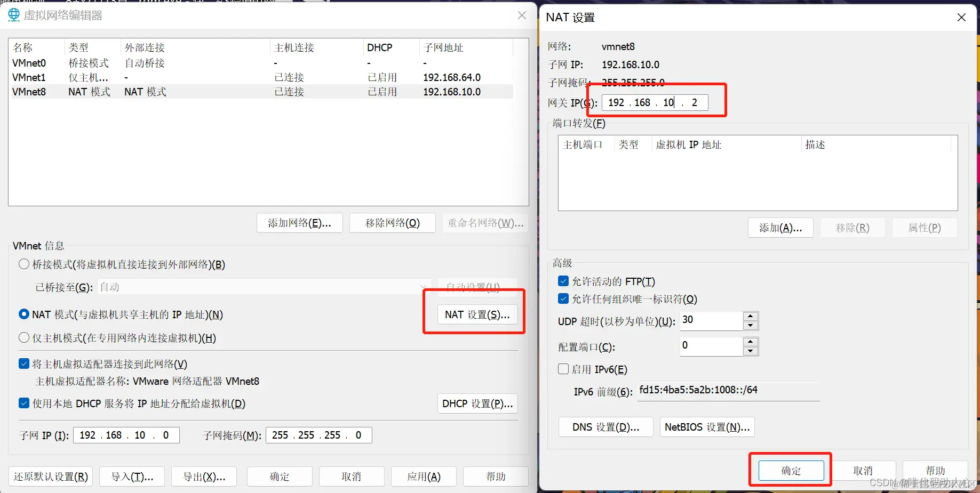Click the 主机端口 column header
980x493 pixels.
[x=586, y=144]
